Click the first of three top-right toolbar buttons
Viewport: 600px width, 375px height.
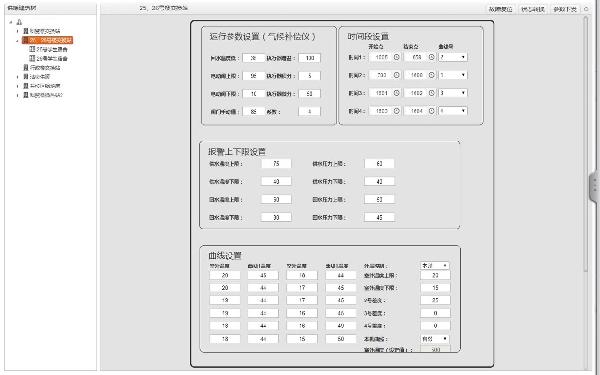[x=501, y=9]
